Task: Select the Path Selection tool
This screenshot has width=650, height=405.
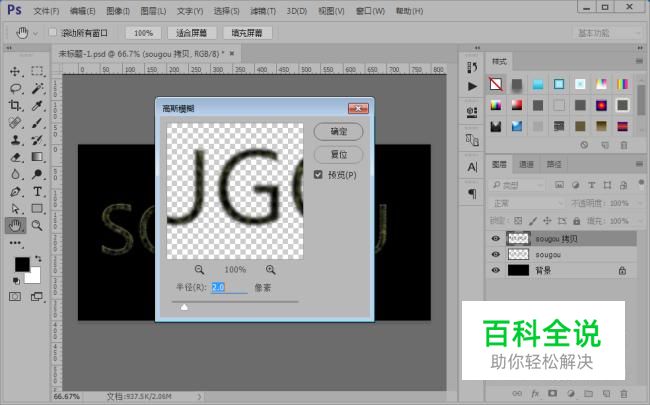Action: pos(15,209)
